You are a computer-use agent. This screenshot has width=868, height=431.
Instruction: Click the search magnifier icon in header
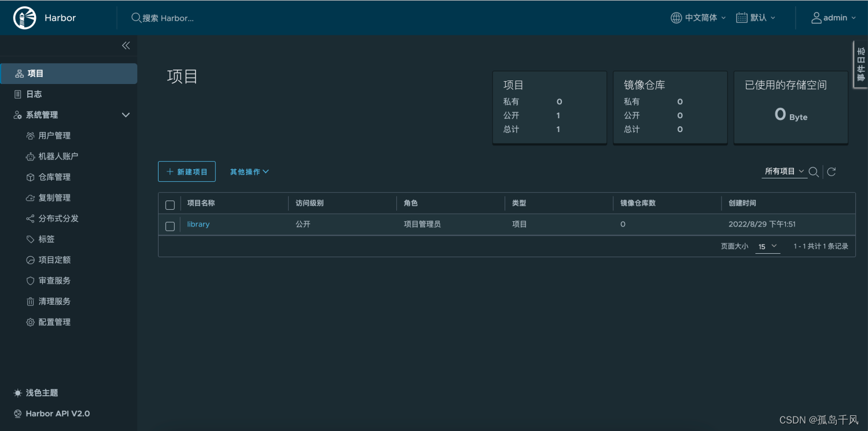[136, 18]
